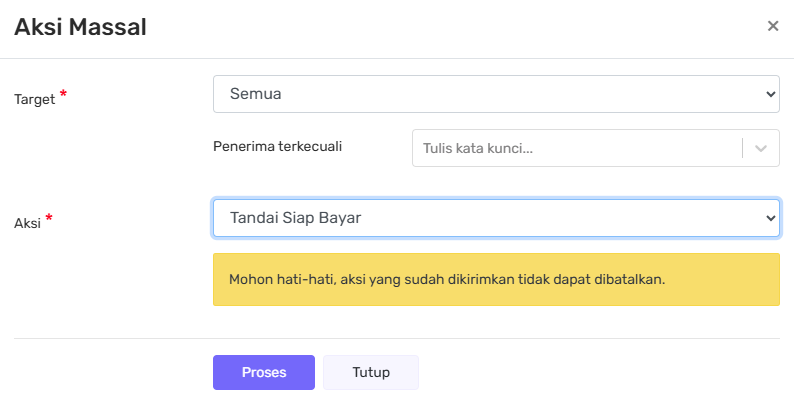Screen dimensions: 794x418
Task: Focus the Tulis kata kunci input field
Action: pyautogui.click(x=575, y=148)
